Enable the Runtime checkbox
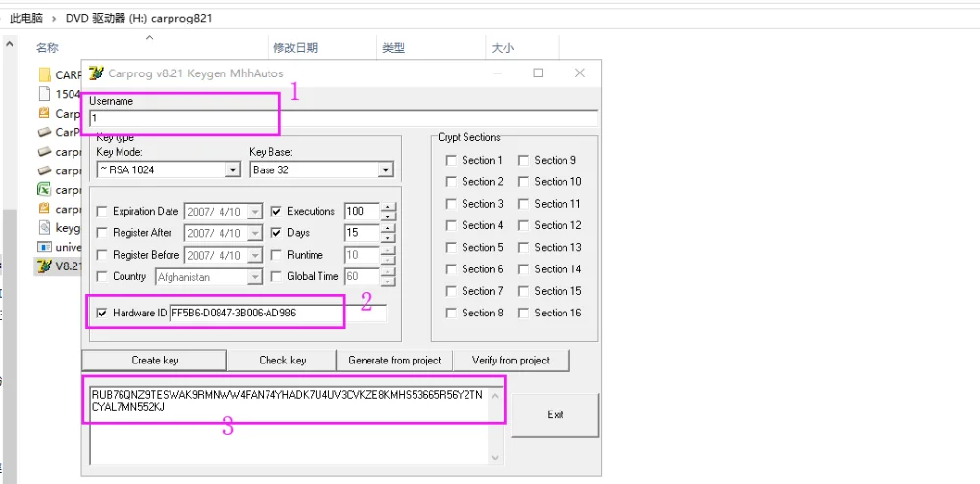The image size is (980, 484). click(x=276, y=255)
